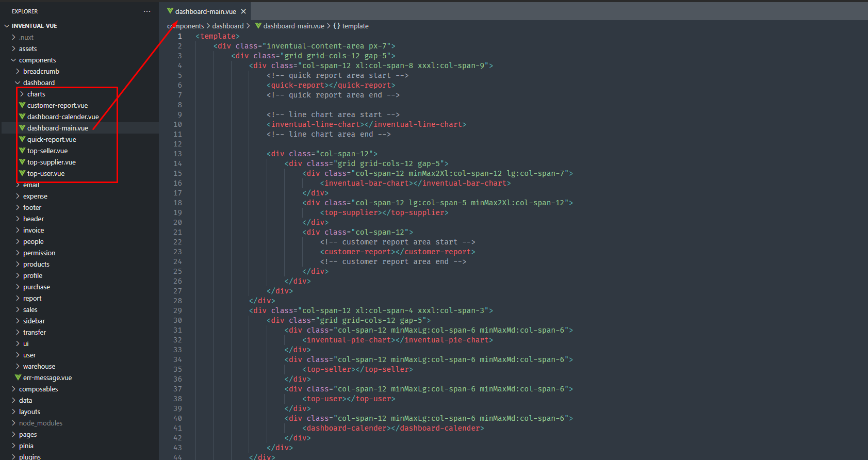The image size is (868, 460).
Task: Close the dashboard-main.vue editor tab
Action: pyautogui.click(x=243, y=11)
